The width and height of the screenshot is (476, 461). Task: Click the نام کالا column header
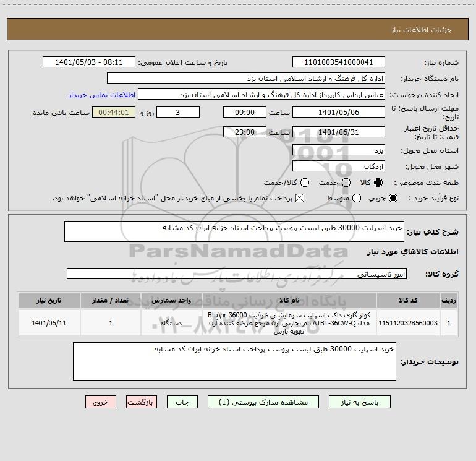pyautogui.click(x=289, y=300)
